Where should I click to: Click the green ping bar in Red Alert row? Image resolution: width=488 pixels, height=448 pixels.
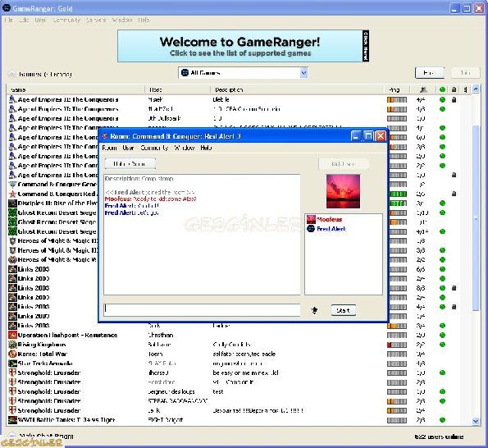tap(398, 194)
